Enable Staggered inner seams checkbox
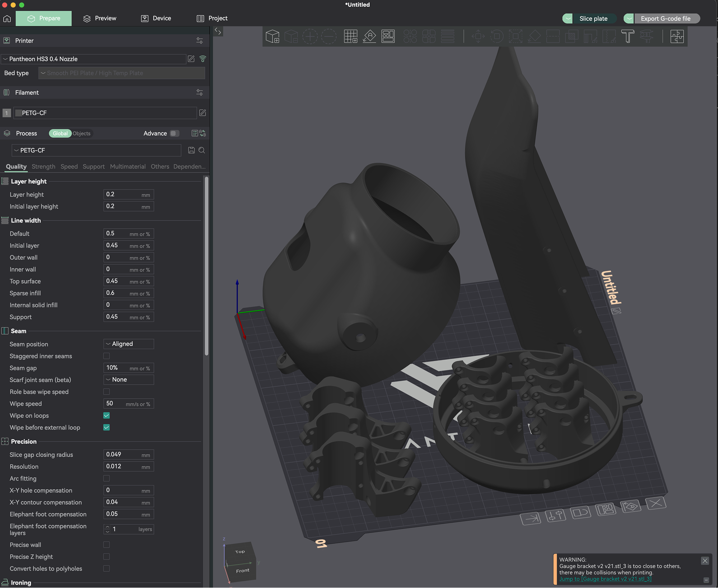The height and width of the screenshot is (588, 718). [x=107, y=356]
